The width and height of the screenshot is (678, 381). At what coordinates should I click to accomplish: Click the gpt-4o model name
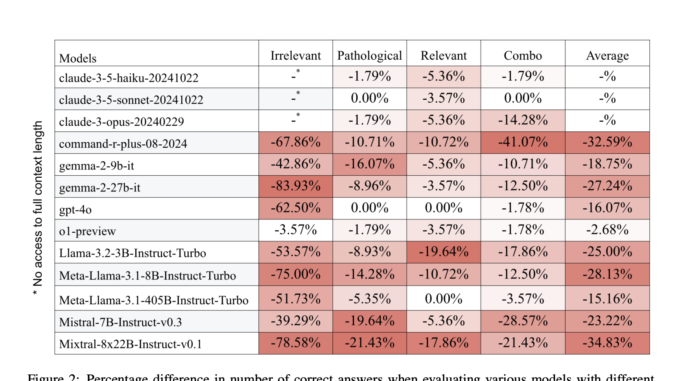(75, 210)
